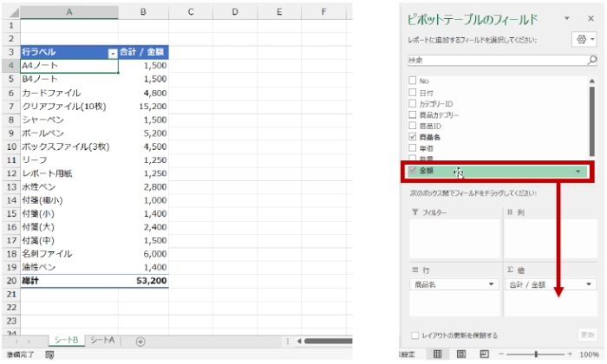Select the シートB sheet tab
The width and height of the screenshot is (607, 364).
(x=66, y=341)
